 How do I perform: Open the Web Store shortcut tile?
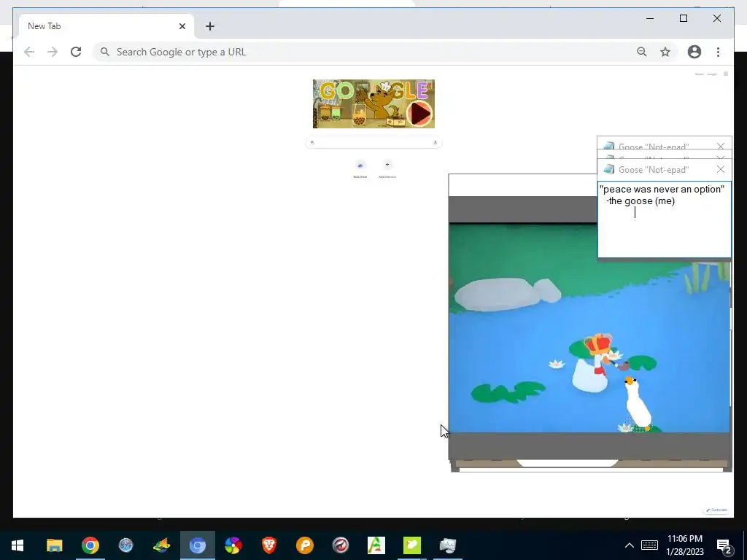click(360, 169)
